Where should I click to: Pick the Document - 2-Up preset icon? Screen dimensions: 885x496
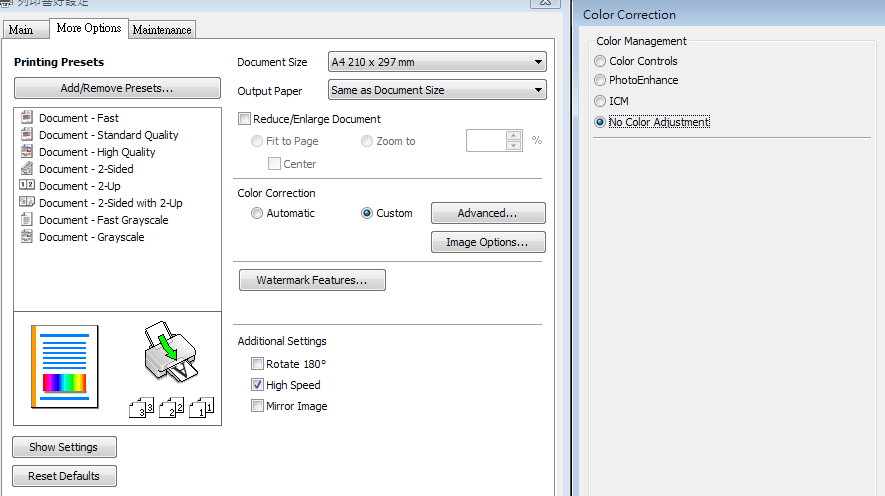tap(27, 186)
